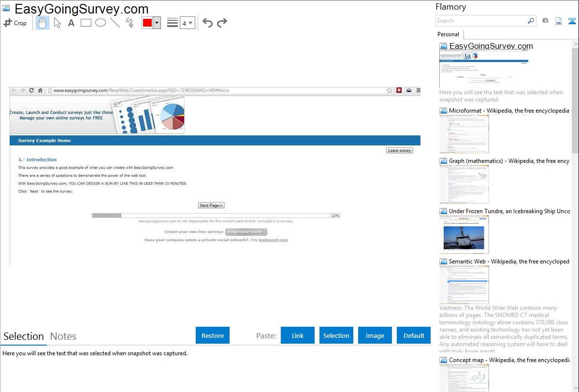This screenshot has width=579, height=392.
Task: Click the blue upload icon in Flamory header
Action: [x=572, y=21]
